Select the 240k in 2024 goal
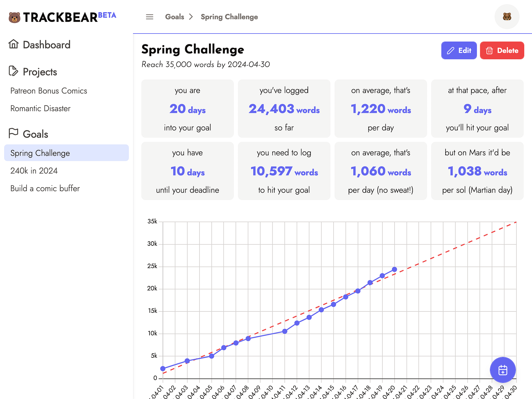The height and width of the screenshot is (399, 532). coord(34,171)
